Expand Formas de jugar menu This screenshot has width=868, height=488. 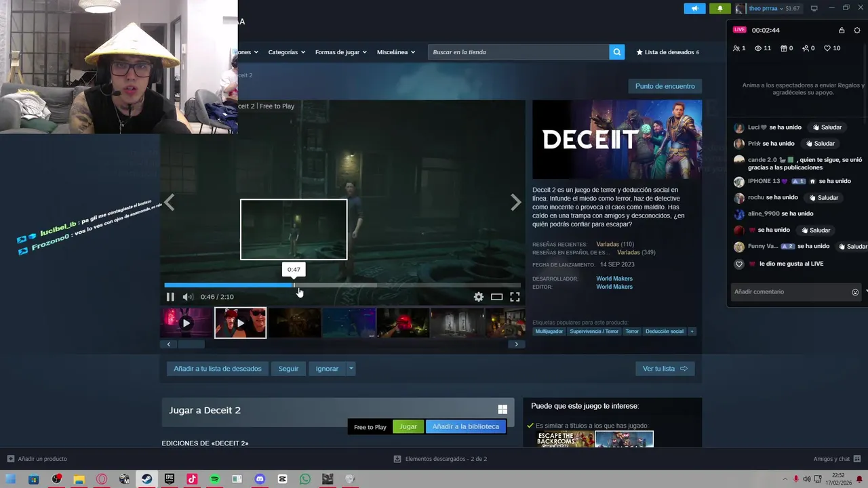coord(340,52)
